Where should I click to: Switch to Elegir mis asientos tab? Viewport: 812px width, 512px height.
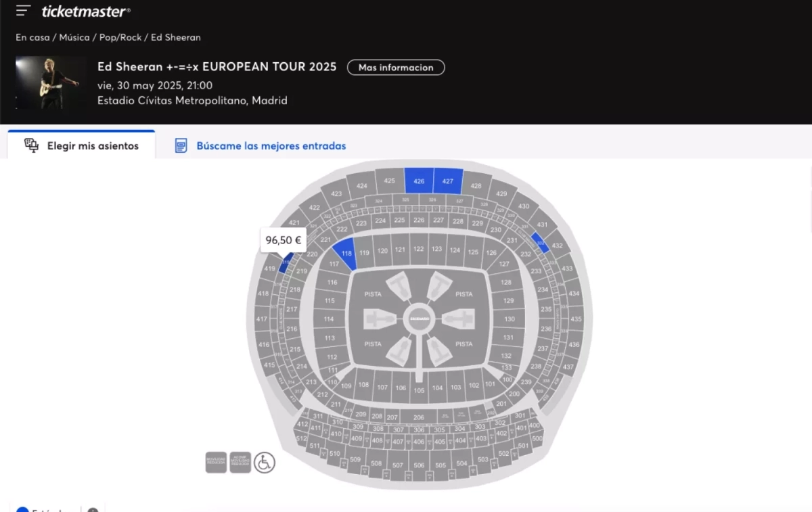pyautogui.click(x=93, y=145)
